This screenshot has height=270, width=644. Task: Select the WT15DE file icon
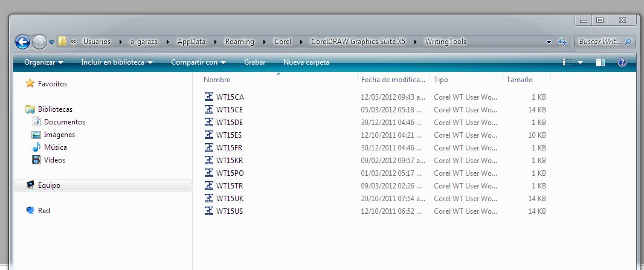[x=209, y=122]
